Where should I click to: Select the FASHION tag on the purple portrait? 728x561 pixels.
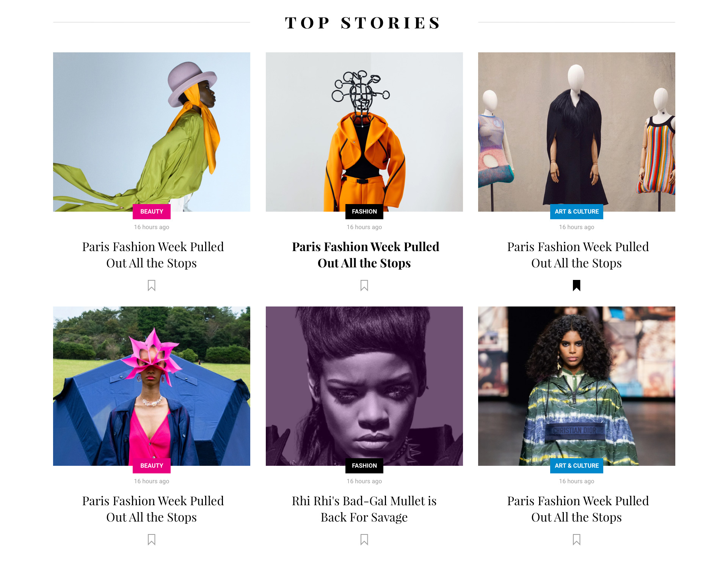[364, 466]
